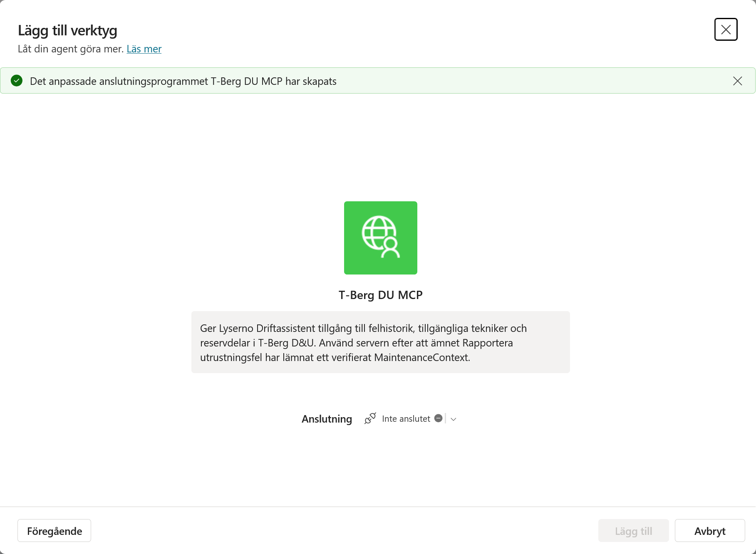This screenshot has width=756, height=554.
Task: Click the Anslutning label
Action: point(327,419)
